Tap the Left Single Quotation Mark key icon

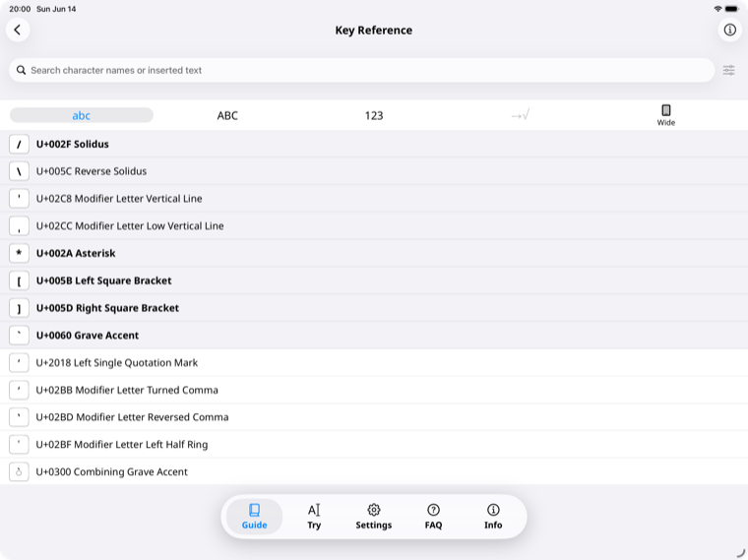click(19, 362)
